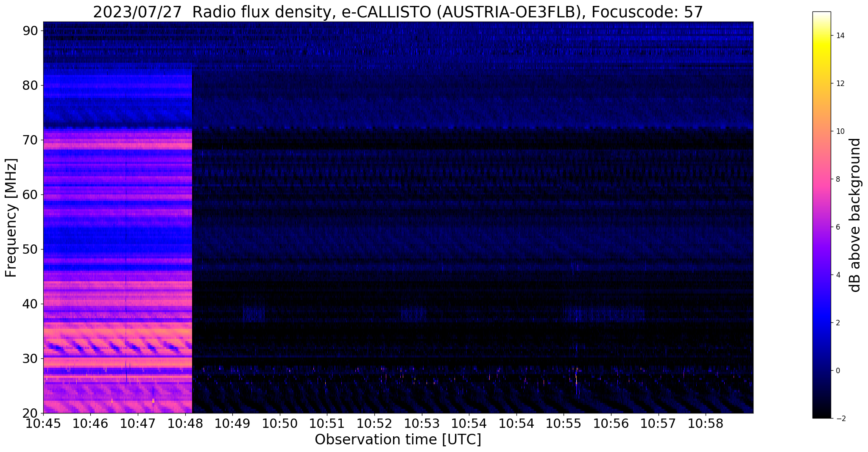Click the plot title with date 2023/07/27
This screenshot has width=868, height=452.
pos(398,12)
